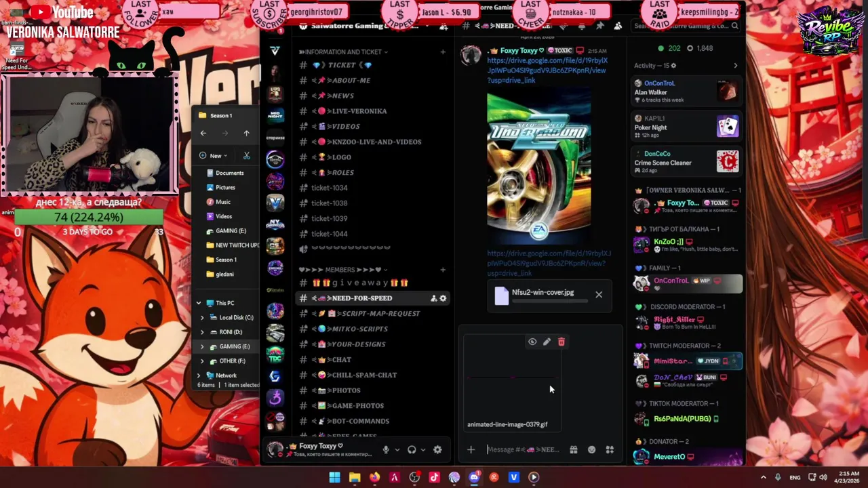Go back in File Explorer
This screenshot has width=868, height=488.
(x=203, y=134)
